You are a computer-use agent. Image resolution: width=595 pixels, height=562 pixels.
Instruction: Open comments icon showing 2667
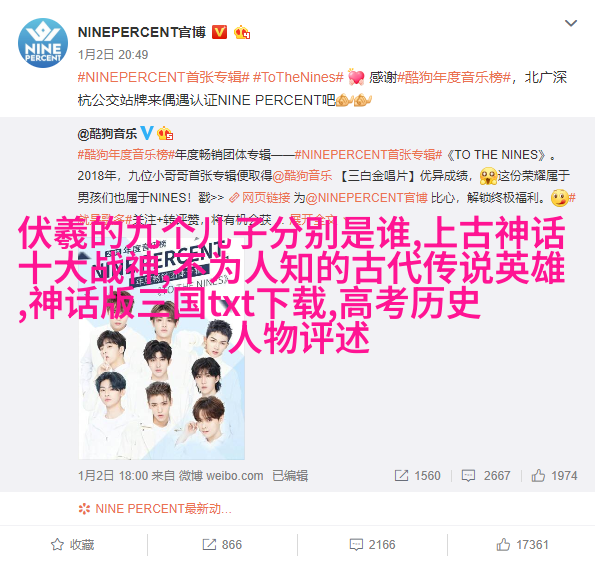click(x=486, y=475)
